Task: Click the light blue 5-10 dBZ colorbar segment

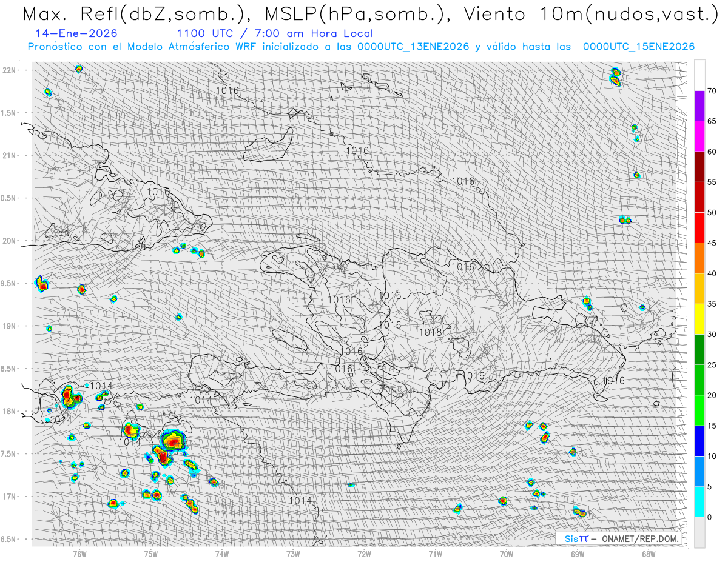Action: 699,471
